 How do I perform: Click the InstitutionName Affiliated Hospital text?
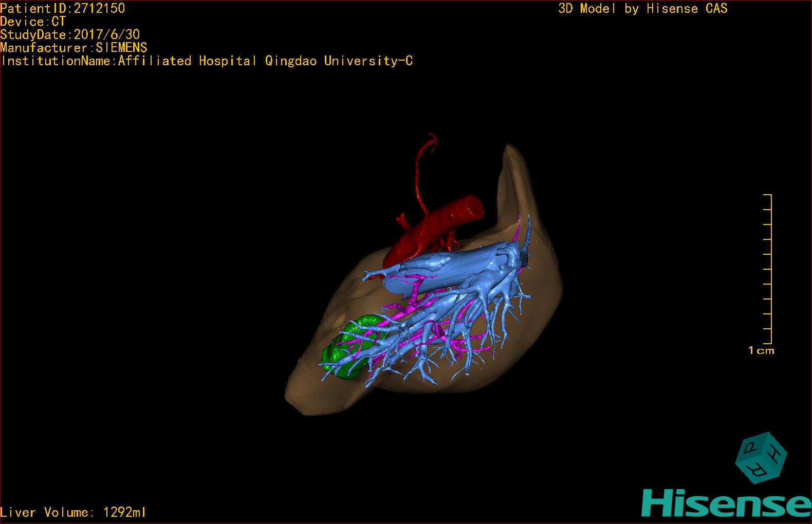pyautogui.click(x=207, y=61)
